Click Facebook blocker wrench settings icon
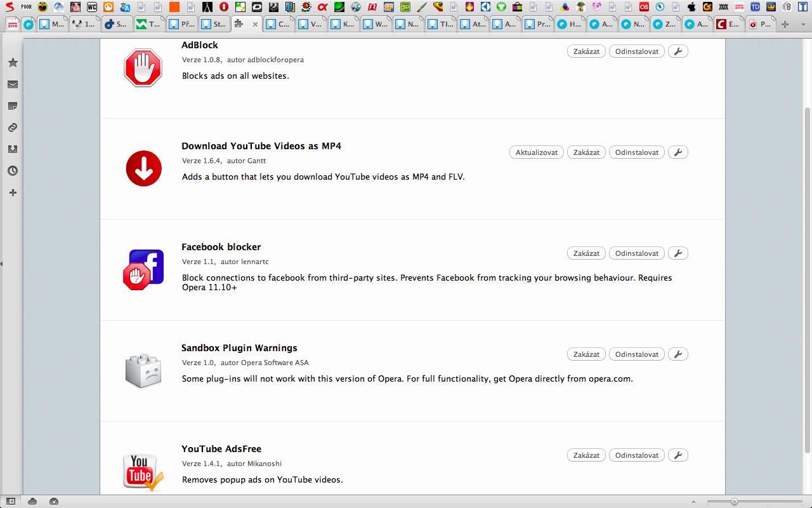Image resolution: width=812 pixels, height=508 pixels. tap(678, 253)
